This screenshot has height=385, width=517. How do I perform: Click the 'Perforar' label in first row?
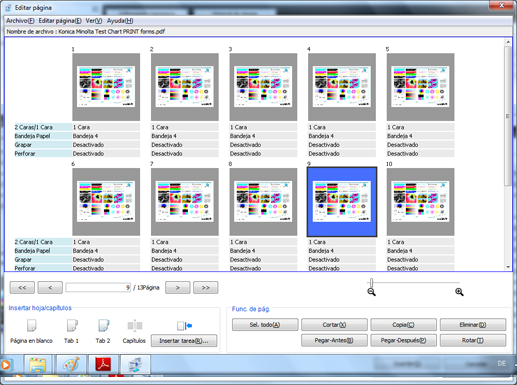(x=43, y=153)
